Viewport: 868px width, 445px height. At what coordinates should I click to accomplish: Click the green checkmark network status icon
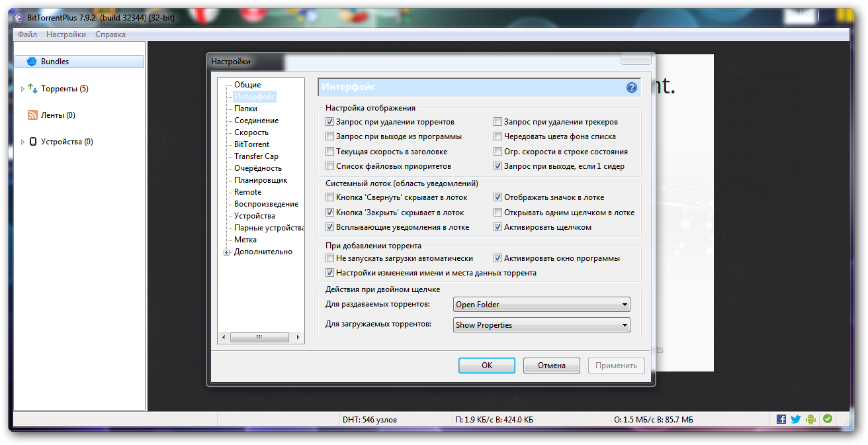827,419
